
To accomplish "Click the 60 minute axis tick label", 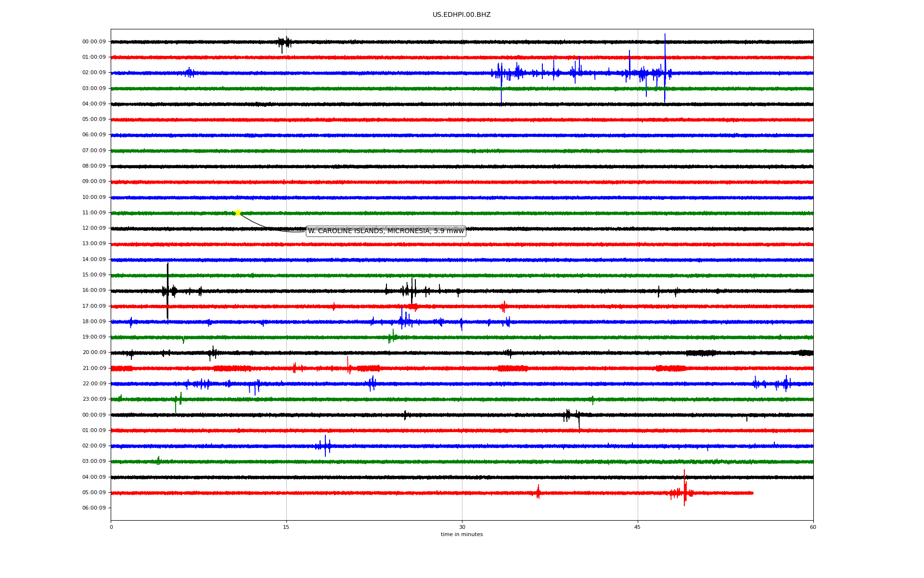I will pyautogui.click(x=813, y=527).
